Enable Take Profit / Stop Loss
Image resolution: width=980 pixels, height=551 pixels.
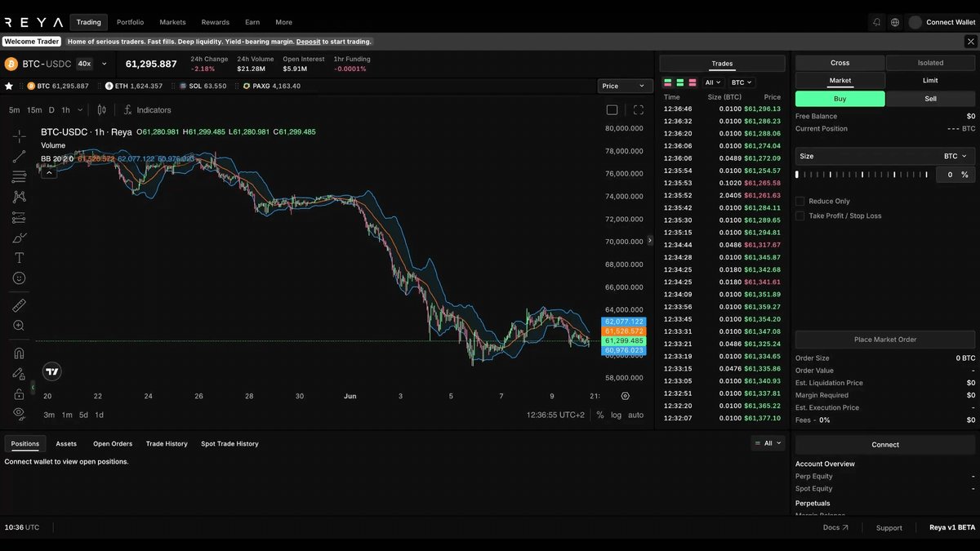pyautogui.click(x=800, y=216)
